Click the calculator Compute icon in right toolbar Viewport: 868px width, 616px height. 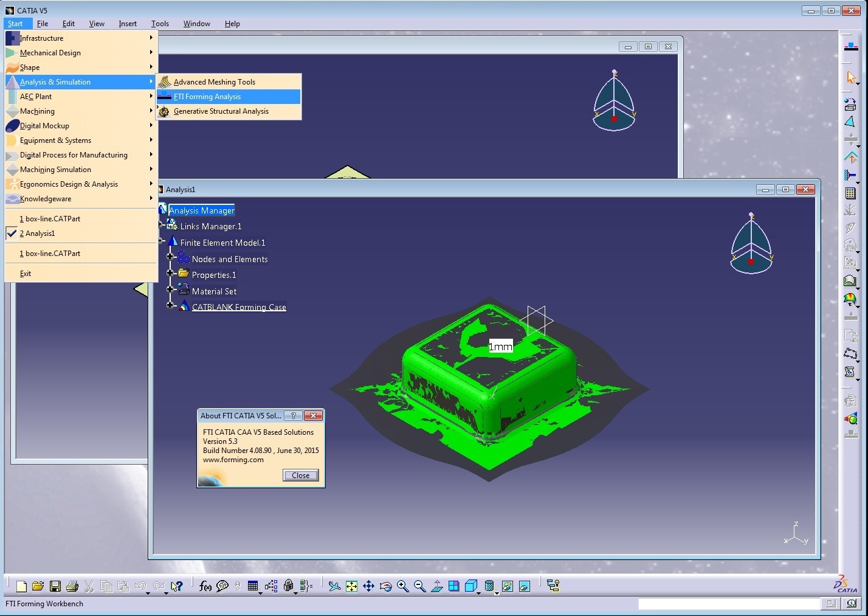tap(850, 193)
